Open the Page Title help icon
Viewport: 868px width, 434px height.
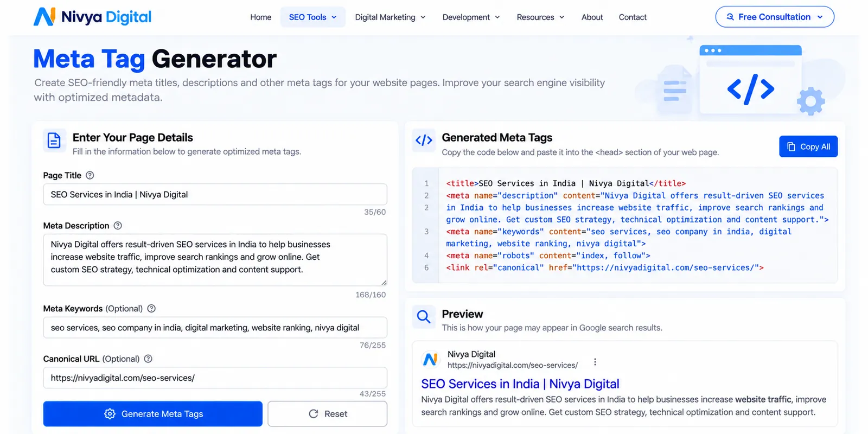click(x=90, y=175)
